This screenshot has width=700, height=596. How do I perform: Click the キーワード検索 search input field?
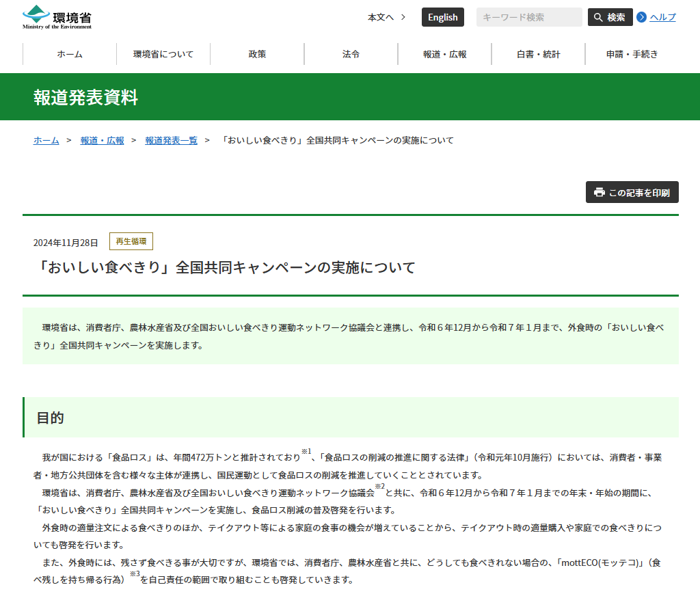(x=529, y=16)
